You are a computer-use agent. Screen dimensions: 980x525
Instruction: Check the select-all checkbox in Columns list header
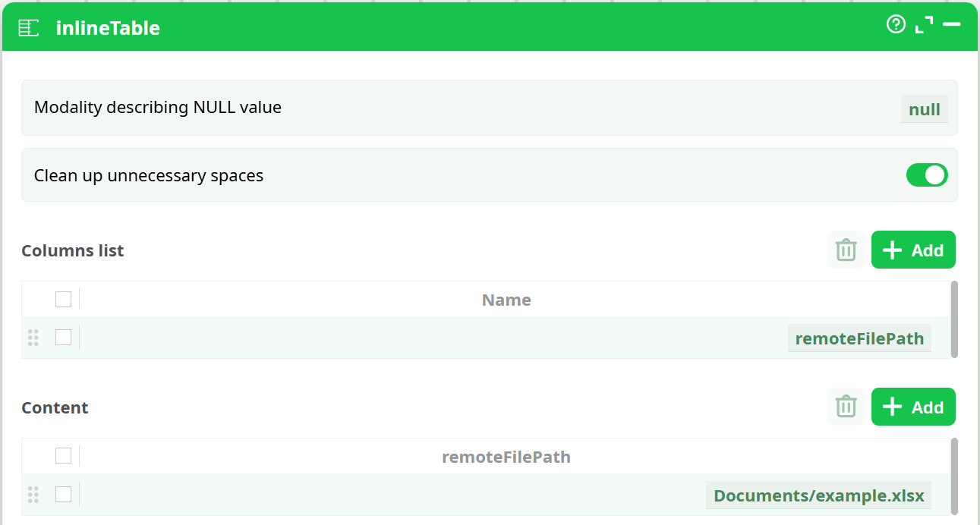(x=63, y=299)
